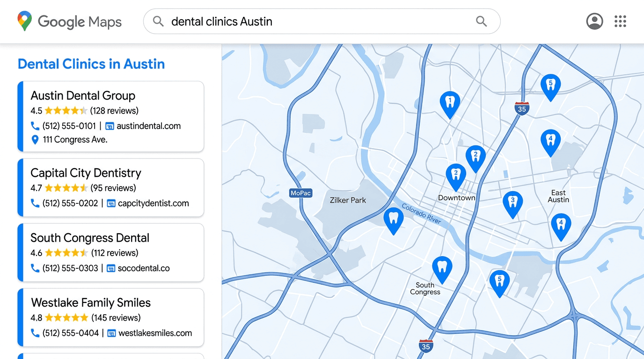
Task: Click the 'Colorado River' map label
Action: (x=421, y=214)
